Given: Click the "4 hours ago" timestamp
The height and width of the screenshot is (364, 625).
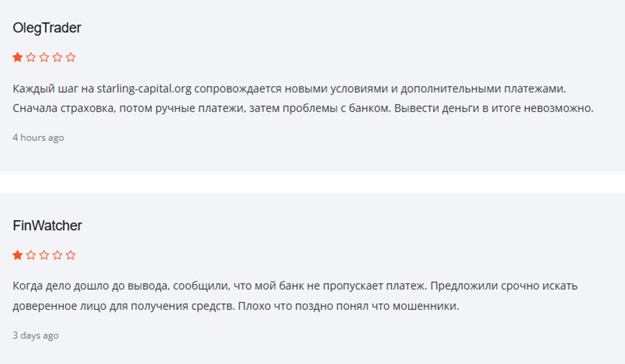Looking at the screenshot, I should (x=38, y=138).
